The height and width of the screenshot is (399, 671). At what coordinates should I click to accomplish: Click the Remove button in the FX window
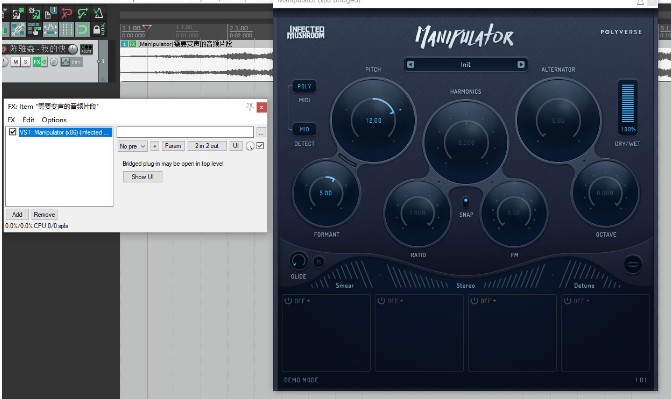tap(44, 214)
